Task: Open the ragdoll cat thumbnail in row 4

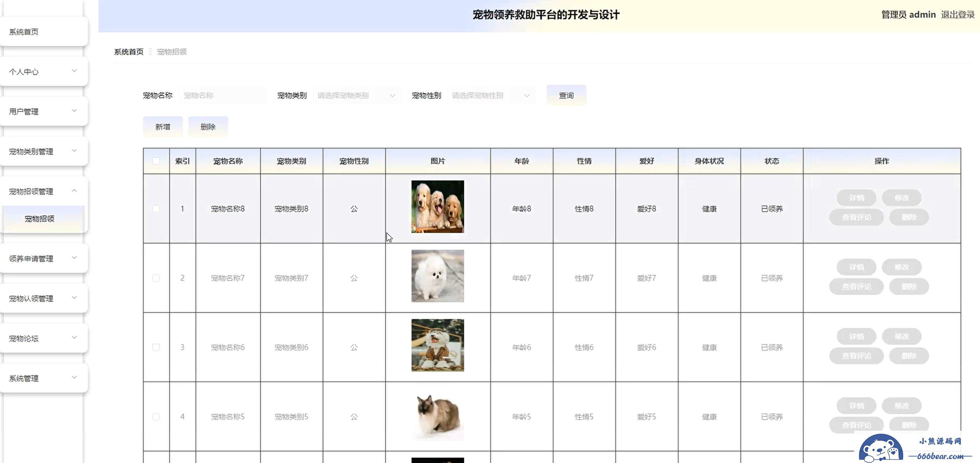Action: (x=438, y=415)
